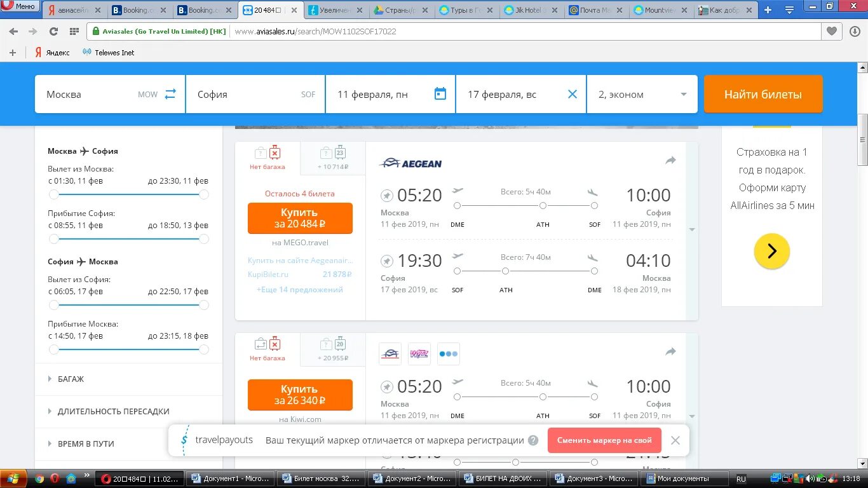Switch to Jik Hotel tab

529,10
